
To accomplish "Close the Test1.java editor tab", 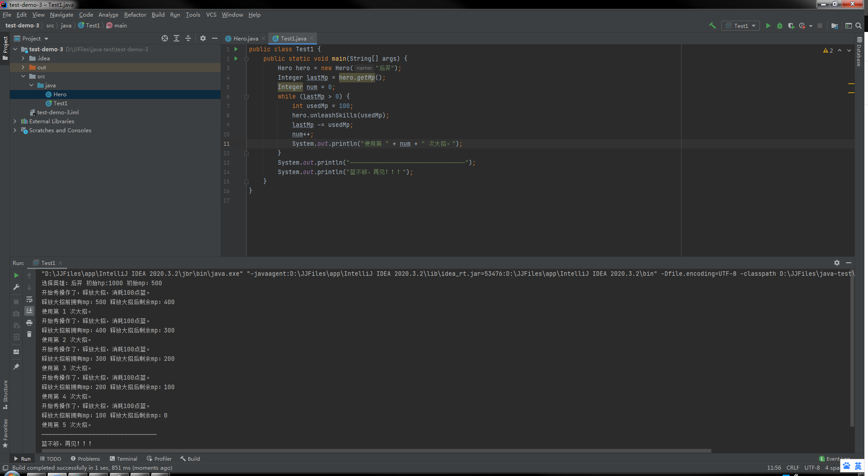I will tap(312, 39).
